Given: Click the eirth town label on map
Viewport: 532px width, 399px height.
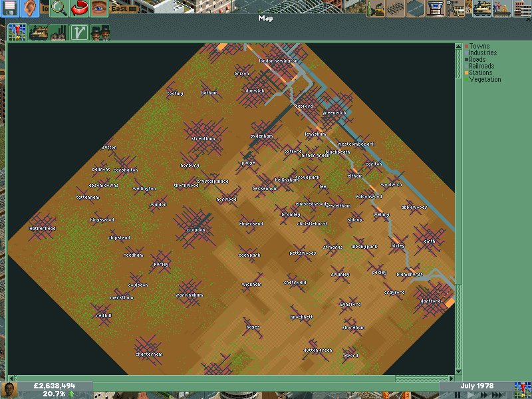Looking at the screenshot, I should 430,241.
